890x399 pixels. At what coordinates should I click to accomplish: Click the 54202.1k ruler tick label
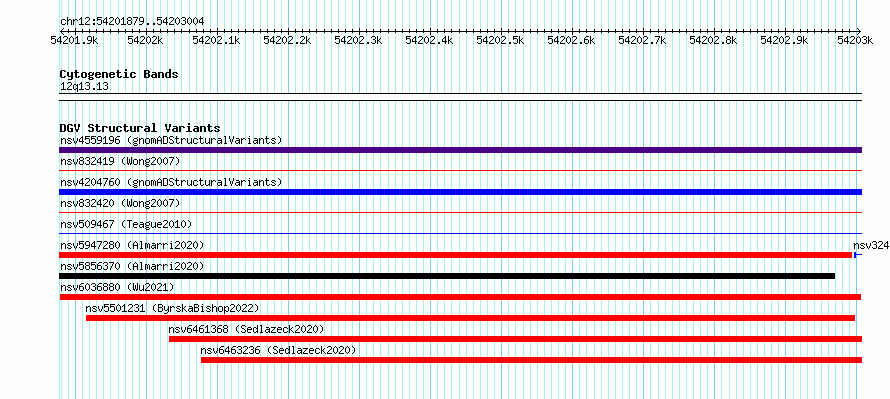216,40
